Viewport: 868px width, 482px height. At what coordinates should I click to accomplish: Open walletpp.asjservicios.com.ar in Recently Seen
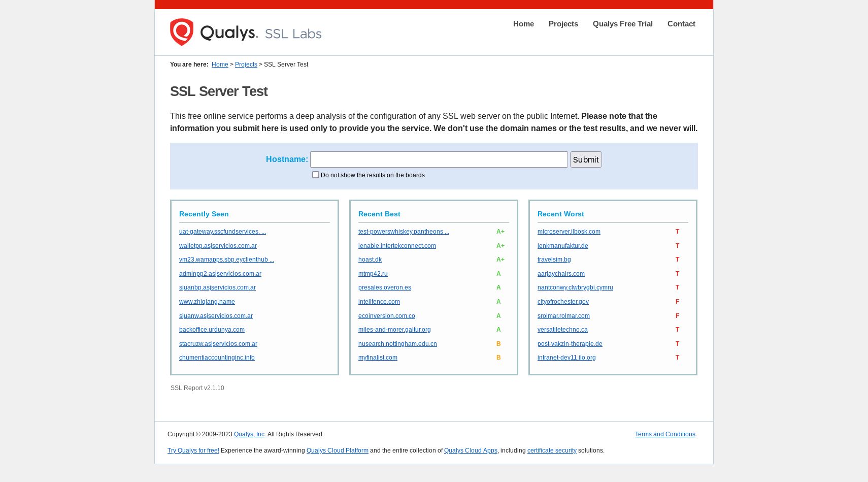pyautogui.click(x=218, y=246)
